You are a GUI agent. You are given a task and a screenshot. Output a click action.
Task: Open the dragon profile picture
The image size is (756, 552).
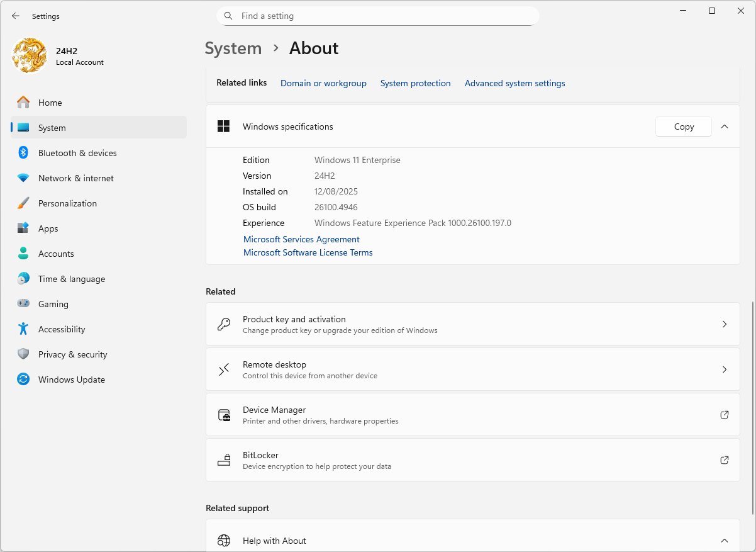30,55
